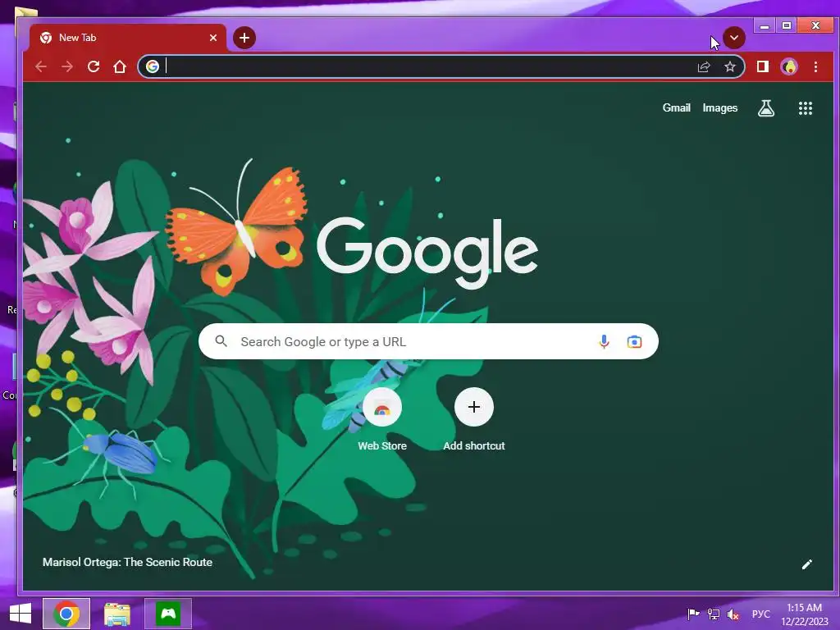Search by image with camera icon
This screenshot has width=840, height=630.
634,341
